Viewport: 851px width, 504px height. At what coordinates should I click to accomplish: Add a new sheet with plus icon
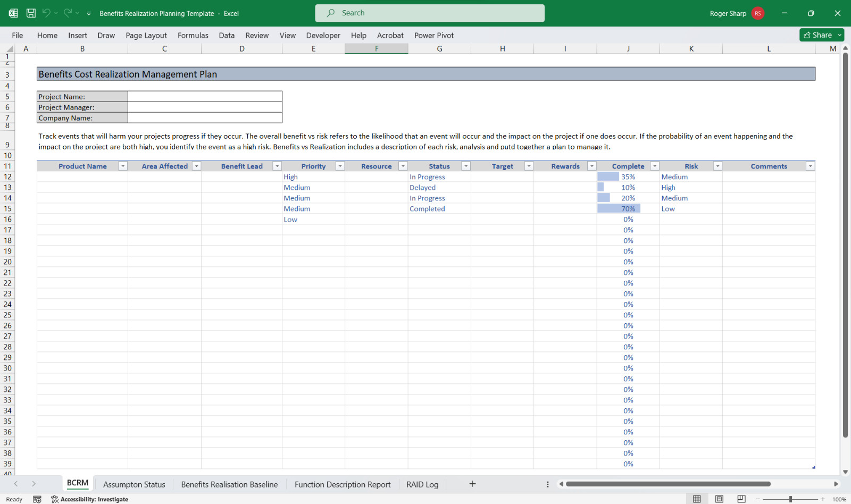coord(472,484)
